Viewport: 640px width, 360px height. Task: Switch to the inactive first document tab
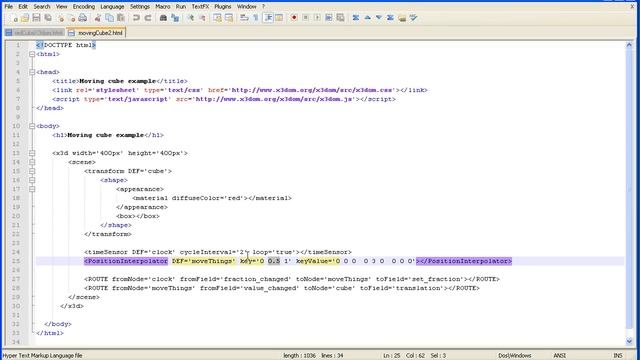coord(35,33)
